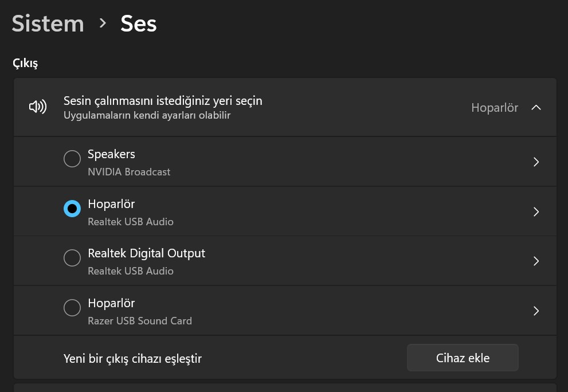Click the Speakers device name text
The width and height of the screenshot is (568, 392).
(111, 154)
